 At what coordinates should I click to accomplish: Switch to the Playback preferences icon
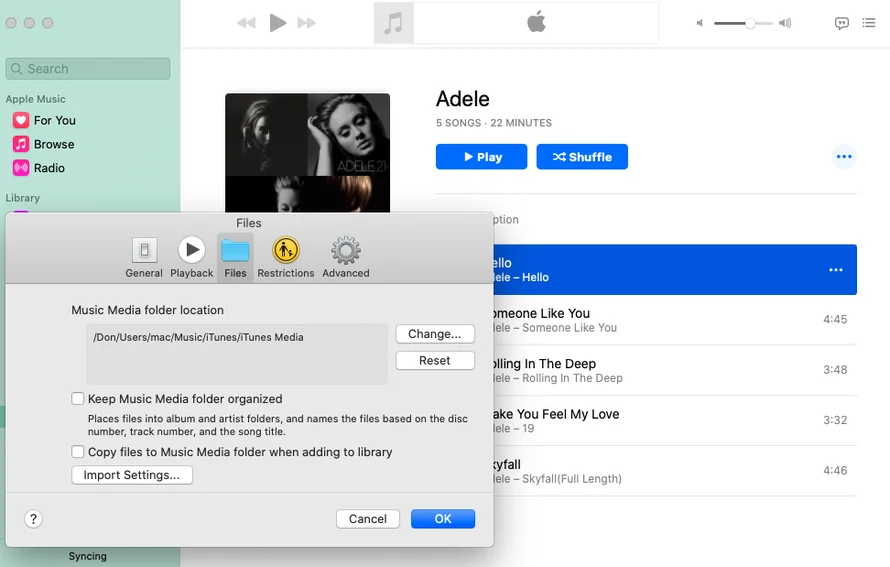[x=191, y=251]
